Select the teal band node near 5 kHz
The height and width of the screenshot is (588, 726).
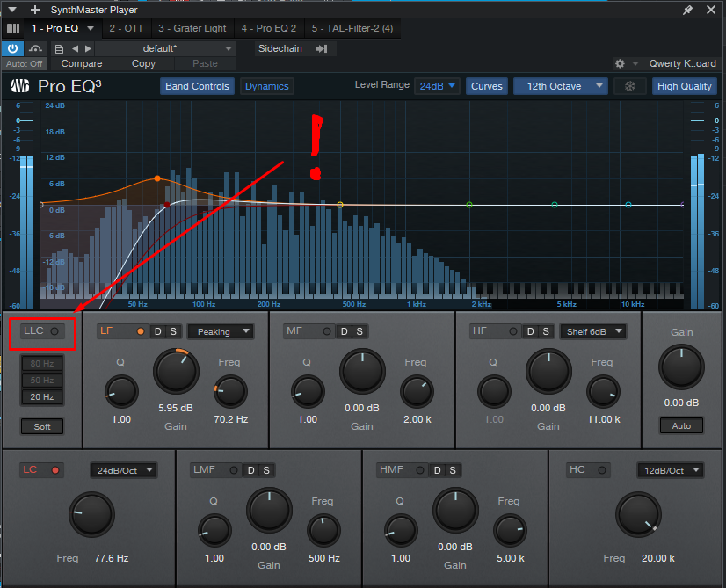coord(555,205)
